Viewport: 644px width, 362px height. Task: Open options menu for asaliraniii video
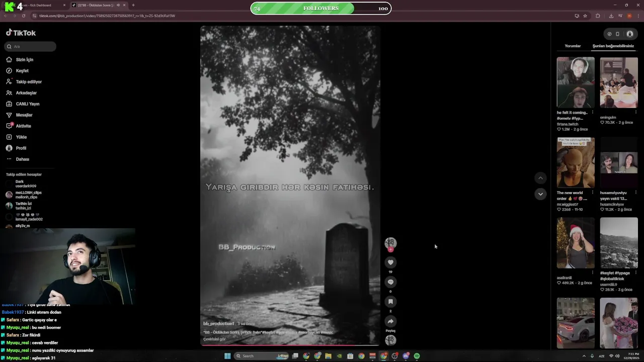pos(592,273)
